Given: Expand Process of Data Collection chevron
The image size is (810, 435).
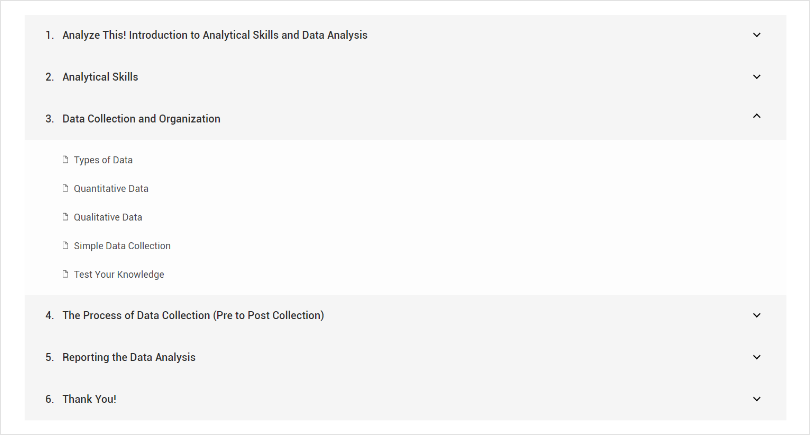Looking at the screenshot, I should [757, 315].
